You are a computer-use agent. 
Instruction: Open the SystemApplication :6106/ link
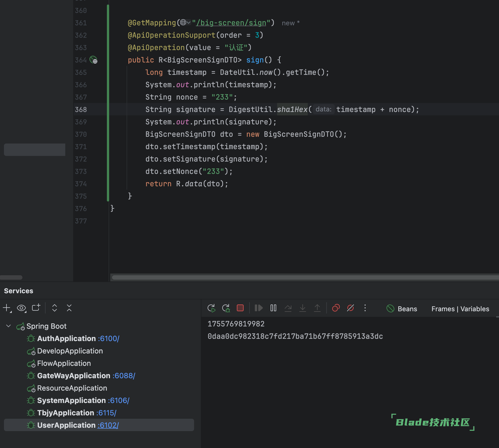(x=119, y=400)
